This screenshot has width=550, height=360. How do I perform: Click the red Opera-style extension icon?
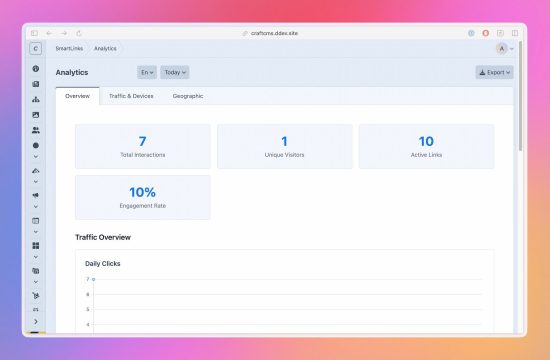[x=485, y=33]
